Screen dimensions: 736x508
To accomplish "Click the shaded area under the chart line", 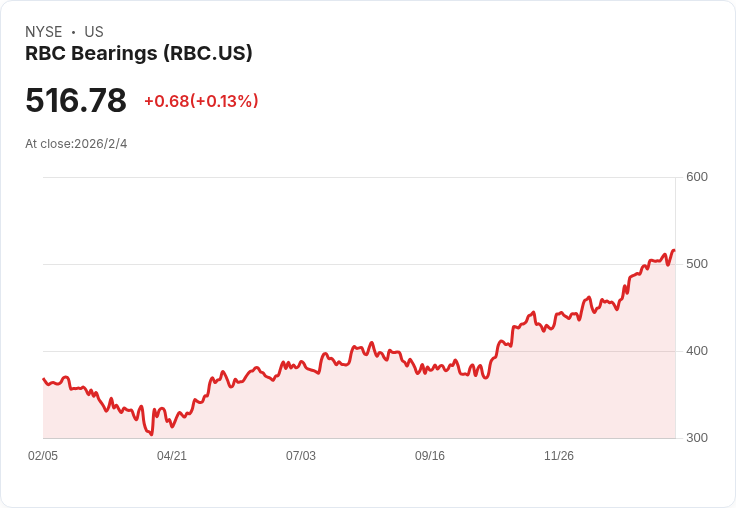I will 400,410.
